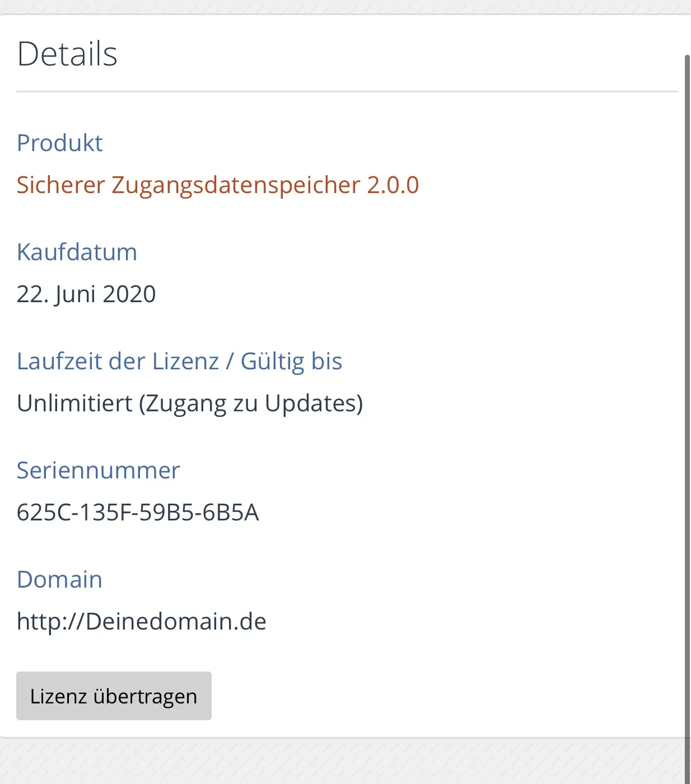The height and width of the screenshot is (784, 691).
Task: Click the Details panel heading
Action: click(67, 54)
